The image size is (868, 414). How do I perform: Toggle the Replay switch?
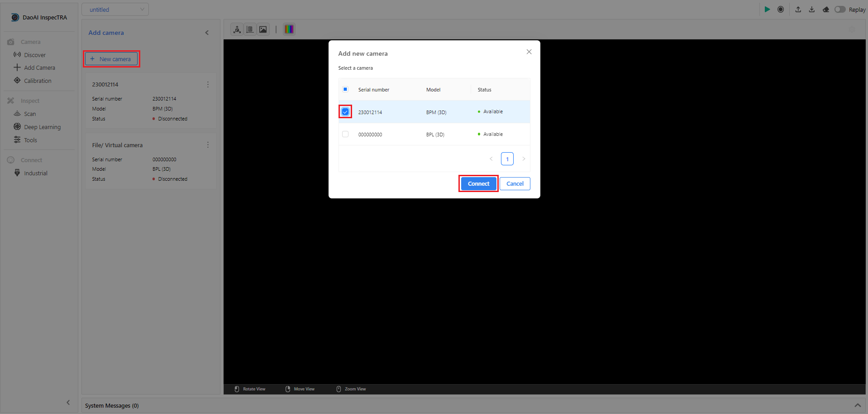tap(840, 10)
